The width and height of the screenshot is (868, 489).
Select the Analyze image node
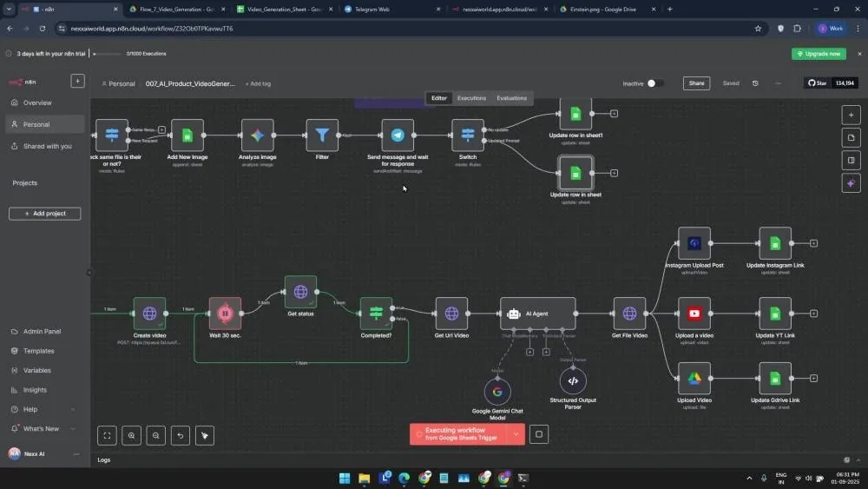click(258, 135)
